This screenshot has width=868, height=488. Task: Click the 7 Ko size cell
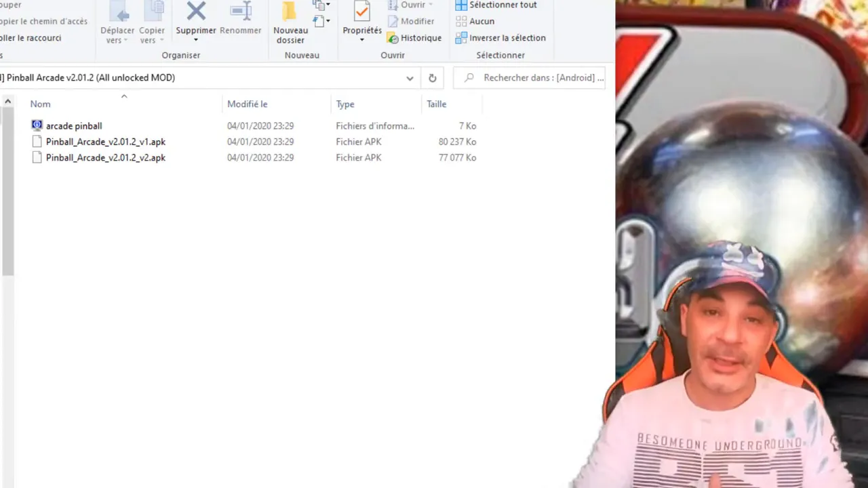[467, 126]
